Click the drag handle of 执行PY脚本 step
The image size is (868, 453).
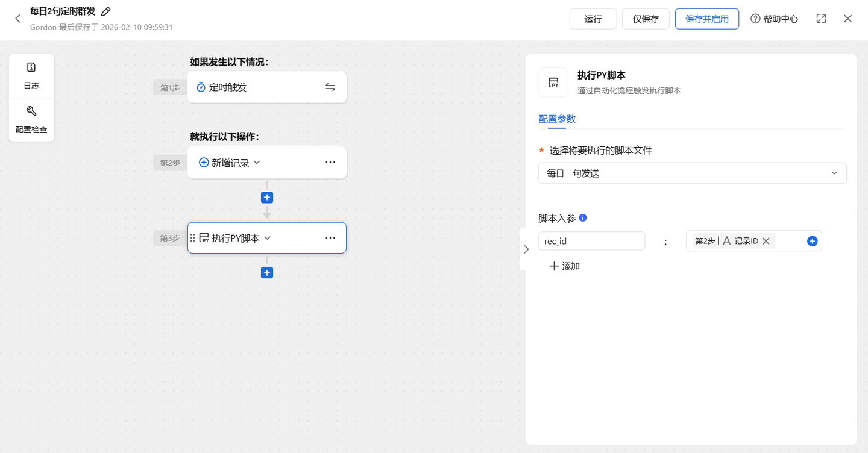[x=193, y=238]
